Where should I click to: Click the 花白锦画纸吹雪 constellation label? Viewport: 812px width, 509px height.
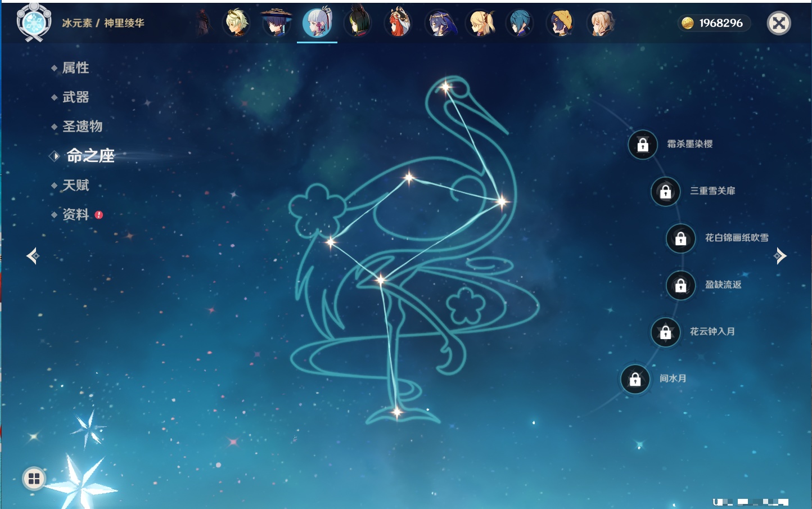pyautogui.click(x=737, y=238)
